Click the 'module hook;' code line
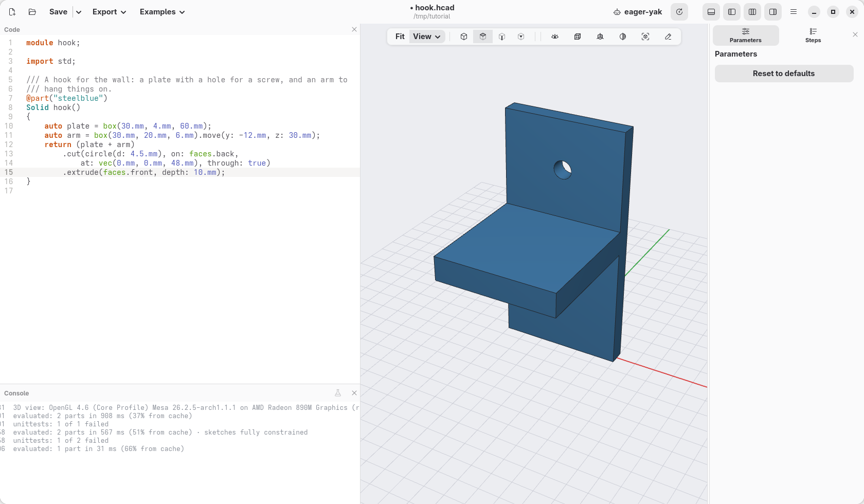Screen dimensions: 864x504 click(x=53, y=43)
